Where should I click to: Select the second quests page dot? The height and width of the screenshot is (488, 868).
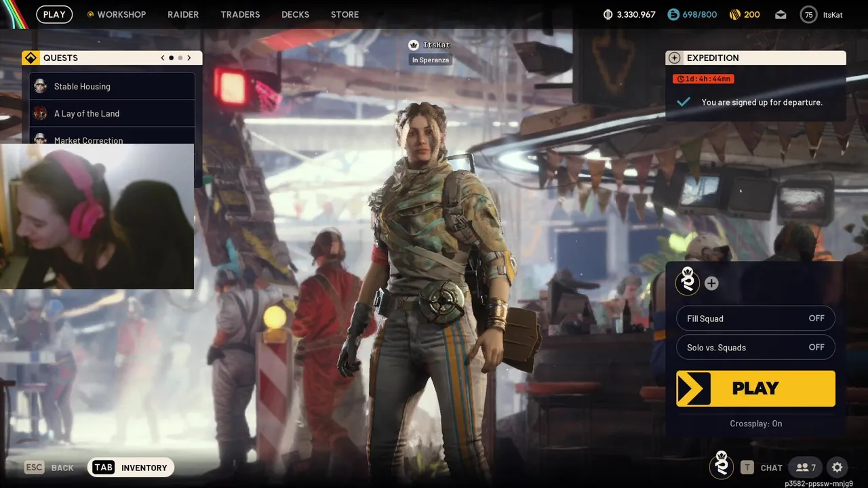[x=180, y=58]
